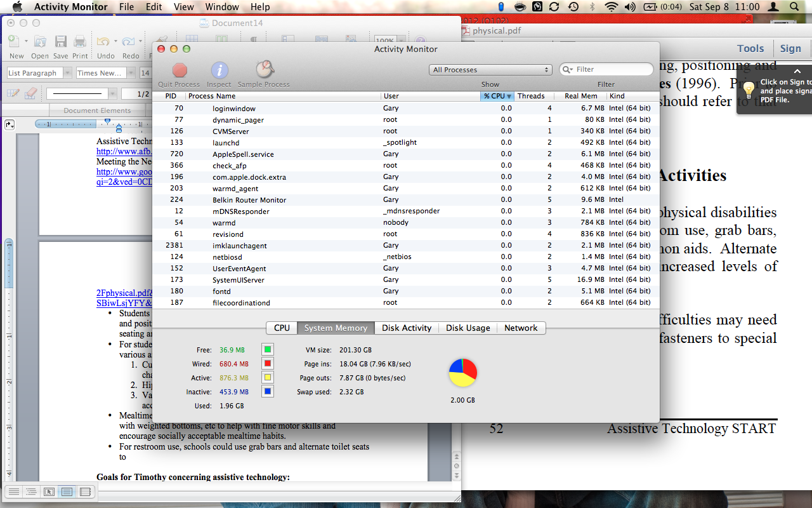Screen dimensions: 812x508
Task: Click the red Wired memory swatch
Action: click(268, 363)
